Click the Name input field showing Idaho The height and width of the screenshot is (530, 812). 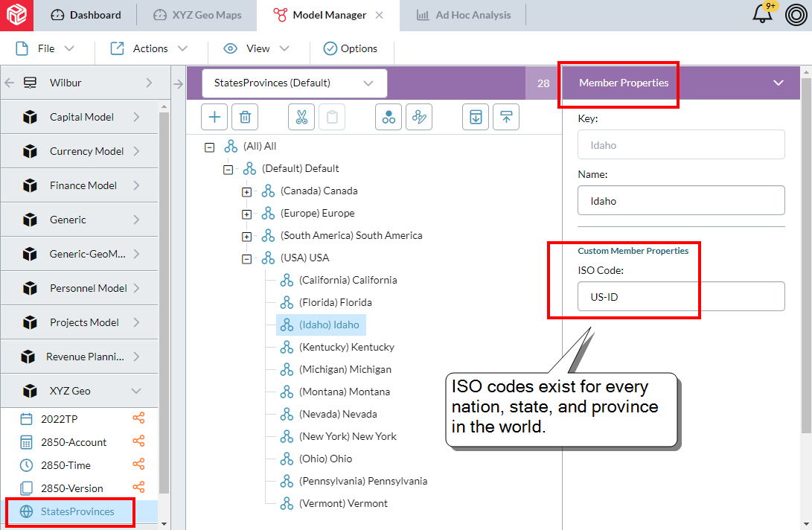coord(681,200)
